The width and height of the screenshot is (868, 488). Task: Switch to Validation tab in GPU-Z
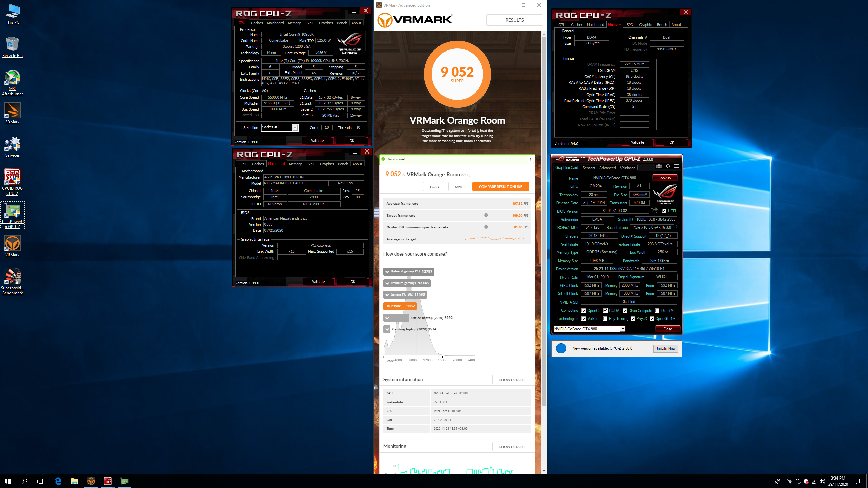[628, 168]
